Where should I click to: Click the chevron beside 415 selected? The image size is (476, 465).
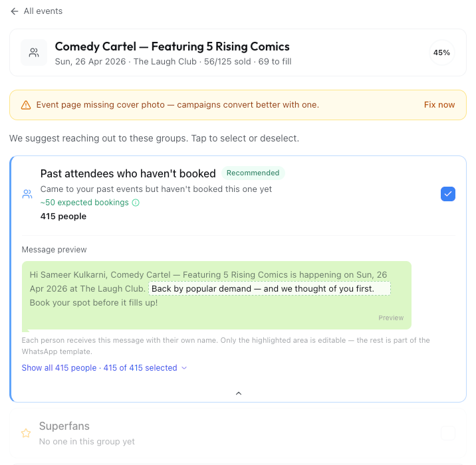[184, 368]
